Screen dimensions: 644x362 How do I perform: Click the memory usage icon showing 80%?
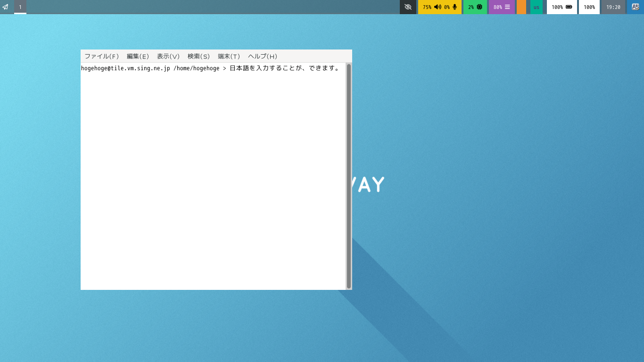coord(507,7)
